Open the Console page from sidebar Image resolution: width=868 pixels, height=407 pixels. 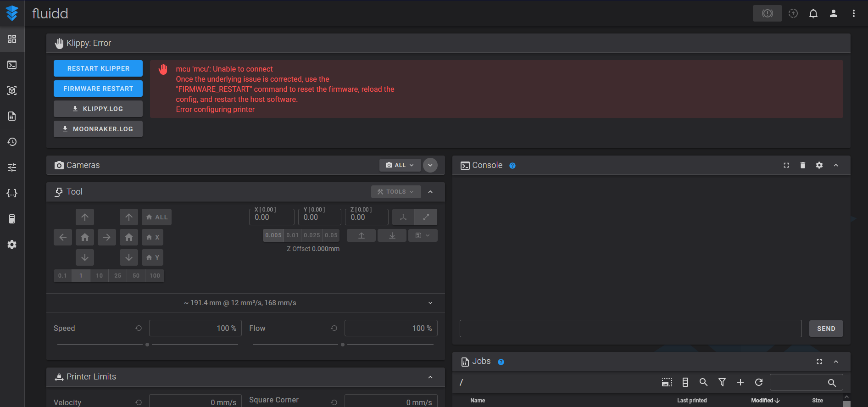tap(12, 65)
